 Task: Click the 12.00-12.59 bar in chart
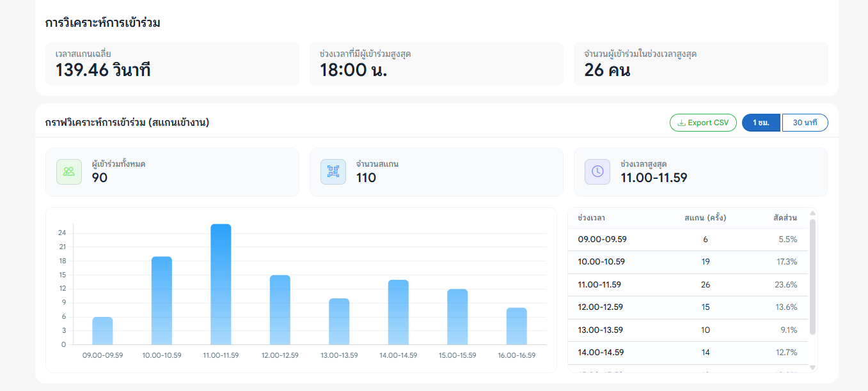pyautogui.click(x=280, y=310)
